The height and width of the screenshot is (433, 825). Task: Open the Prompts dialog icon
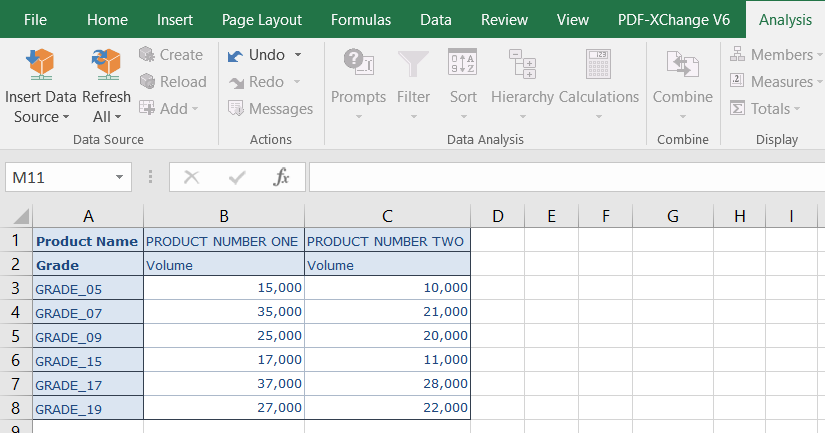[x=358, y=64]
